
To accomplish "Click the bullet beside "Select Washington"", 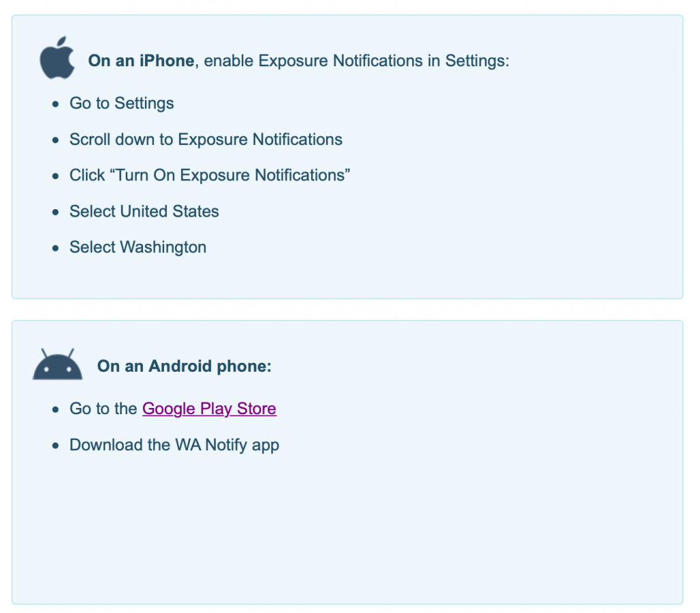I will click(56, 247).
